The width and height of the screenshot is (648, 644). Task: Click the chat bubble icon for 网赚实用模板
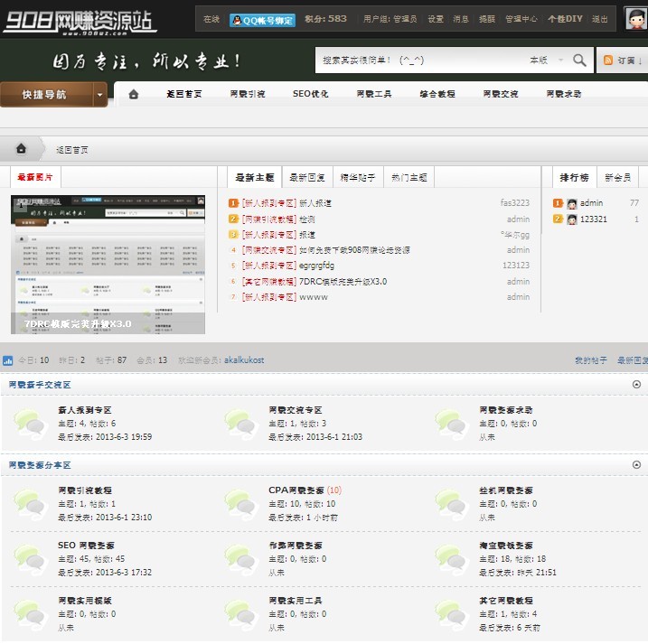pyautogui.click(x=30, y=614)
